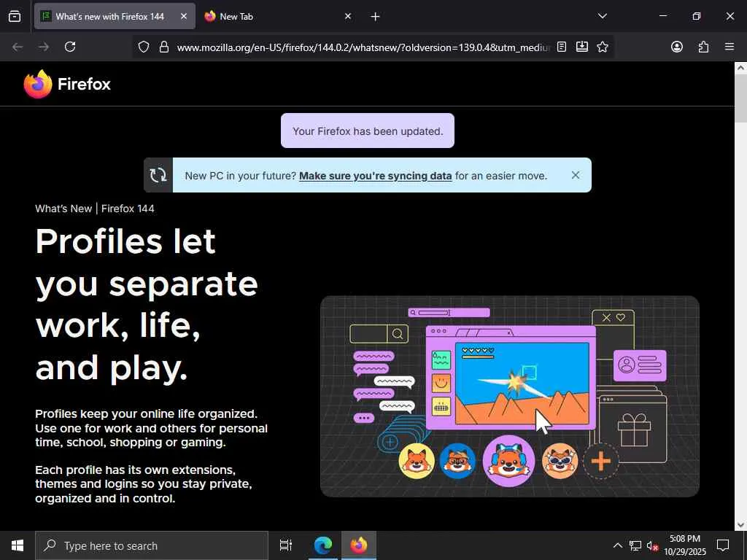Expand the list all tabs dropdown arrow
Image resolution: width=747 pixels, height=560 pixels.
coord(602,16)
